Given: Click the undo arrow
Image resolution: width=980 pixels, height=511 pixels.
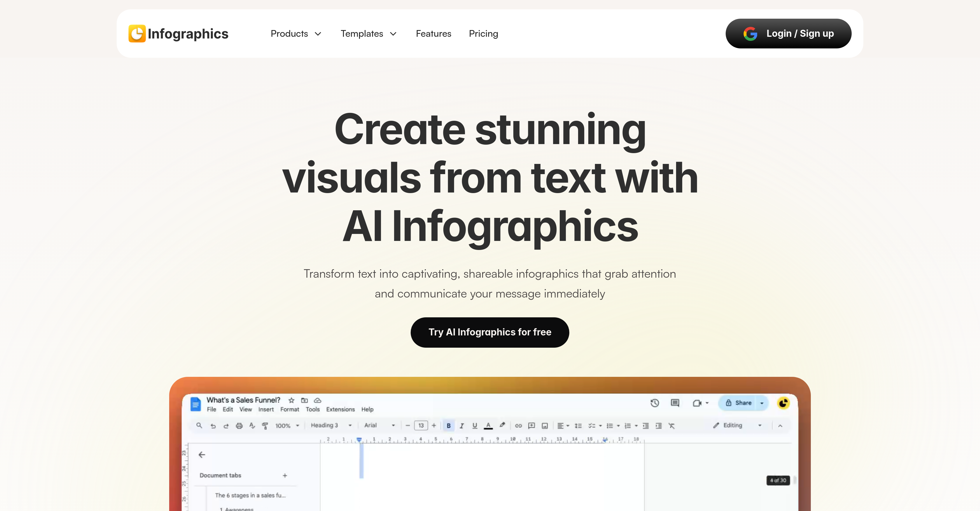Looking at the screenshot, I should (x=213, y=425).
